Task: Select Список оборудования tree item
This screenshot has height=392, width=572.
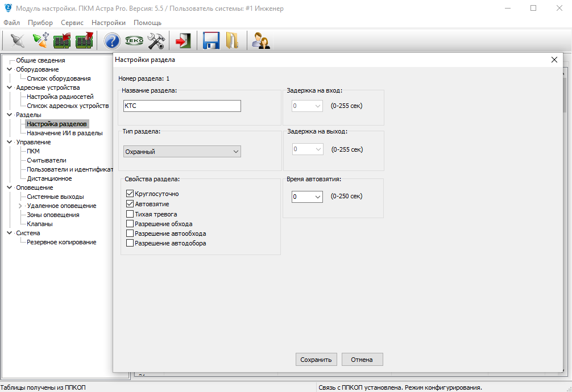Action: coord(59,78)
